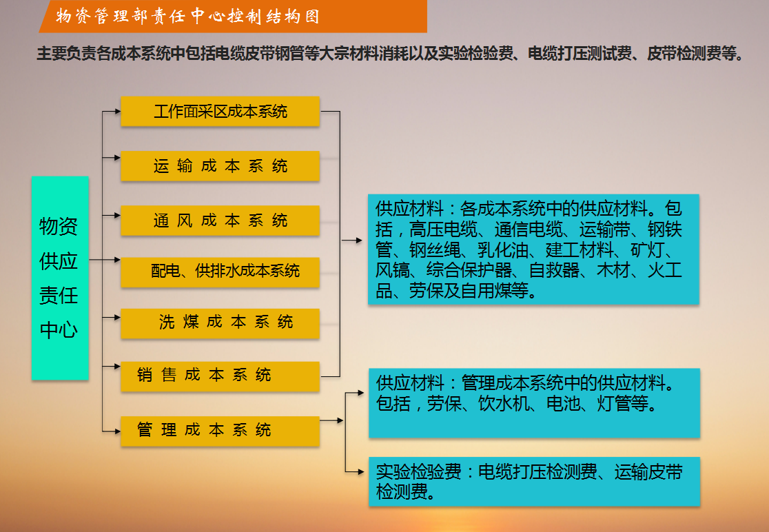Select the green 物资供应责任中心 box
The width and height of the screenshot is (769, 532).
point(60,278)
